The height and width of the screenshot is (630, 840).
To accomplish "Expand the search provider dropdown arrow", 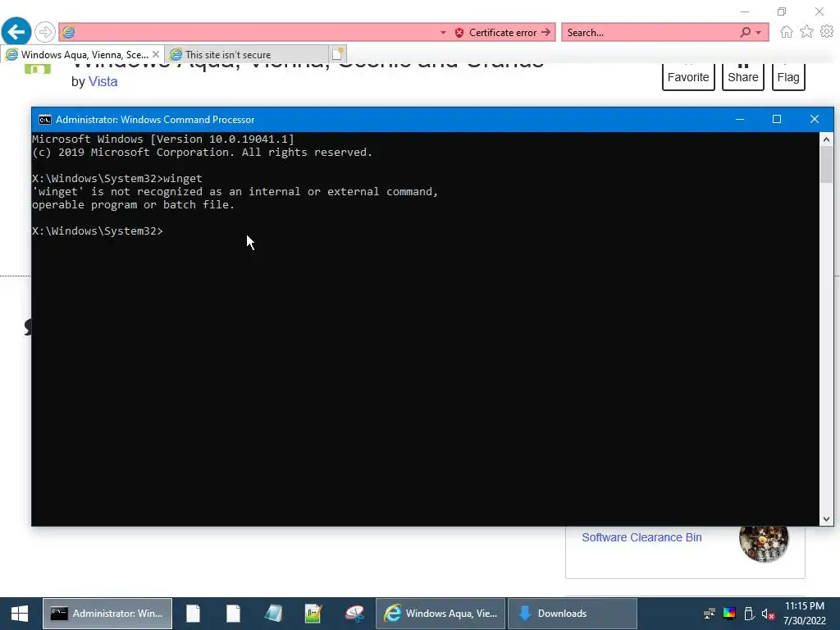I will (x=759, y=33).
